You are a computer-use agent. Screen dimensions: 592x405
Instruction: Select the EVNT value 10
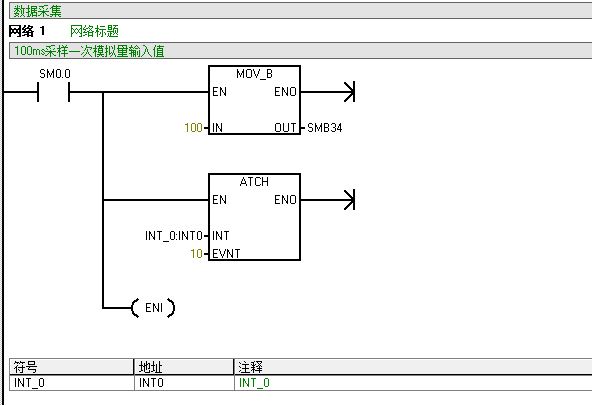[196, 254]
